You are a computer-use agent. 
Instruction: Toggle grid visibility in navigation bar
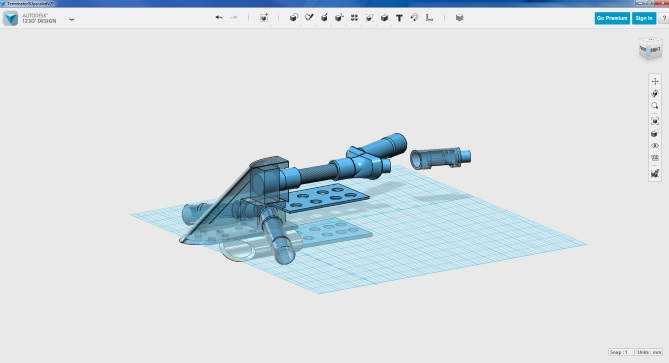coord(655,158)
